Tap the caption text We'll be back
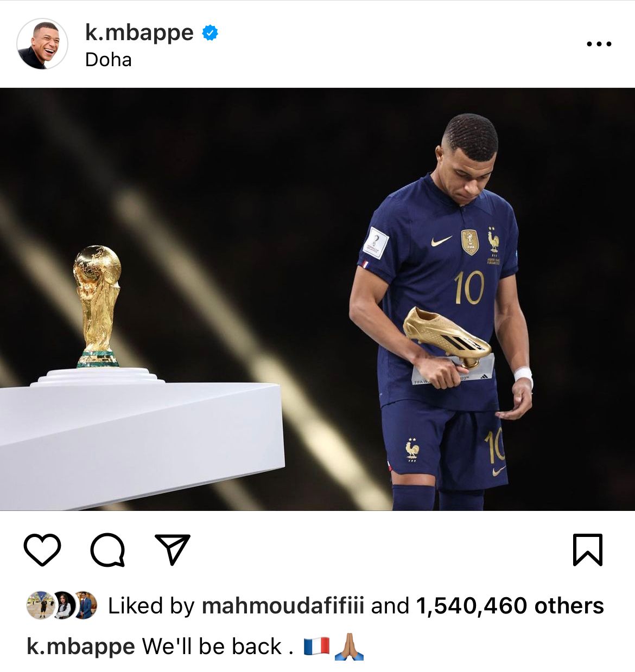This screenshot has height=672, width=635. pyautogui.click(x=218, y=647)
